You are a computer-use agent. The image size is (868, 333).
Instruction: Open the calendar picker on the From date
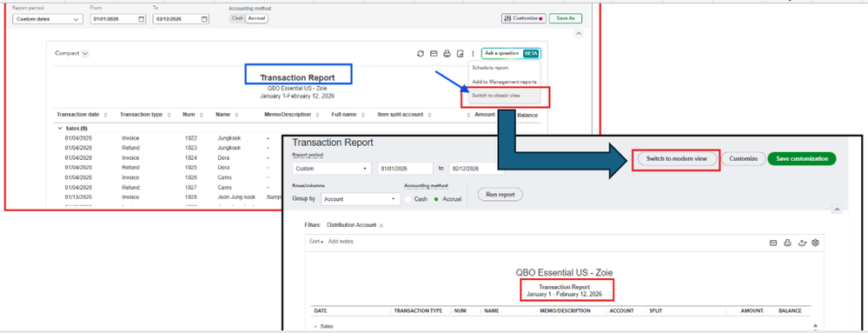(x=141, y=19)
